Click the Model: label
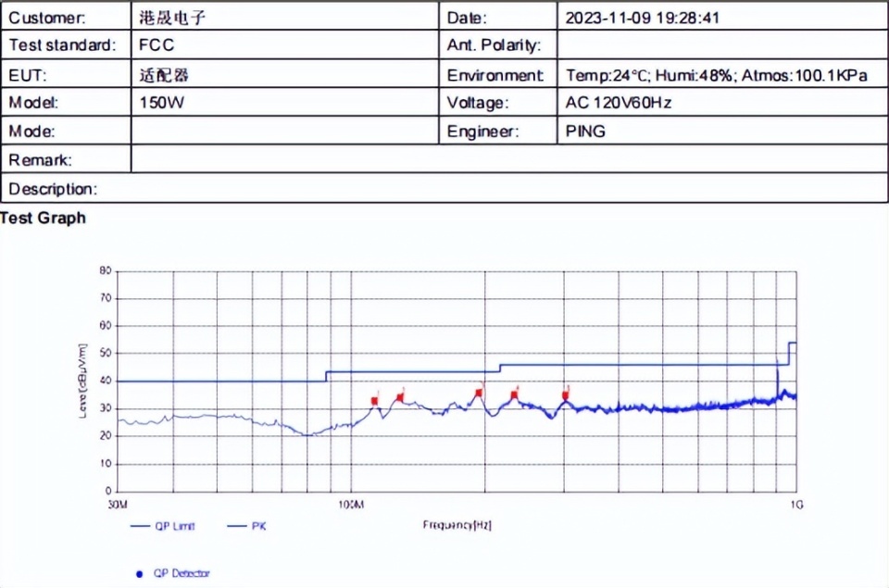889x588 pixels. 33,103
